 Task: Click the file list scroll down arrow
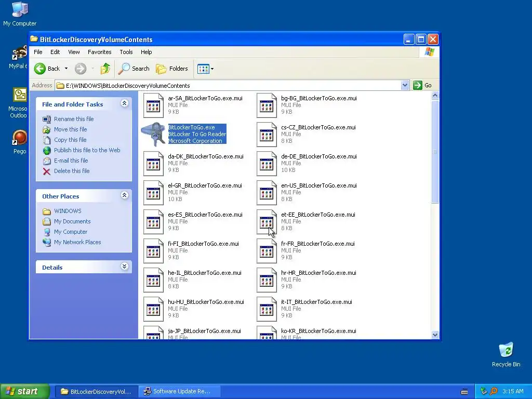point(435,335)
